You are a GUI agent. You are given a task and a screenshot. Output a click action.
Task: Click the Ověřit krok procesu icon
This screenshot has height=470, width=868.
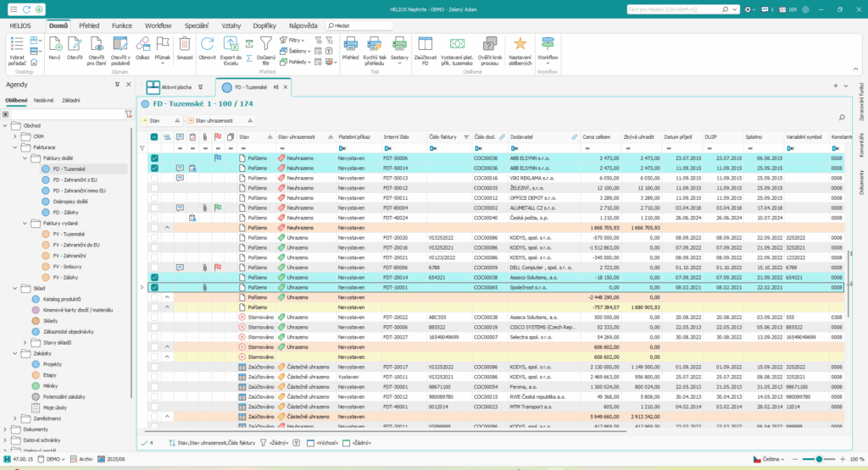coord(491,46)
